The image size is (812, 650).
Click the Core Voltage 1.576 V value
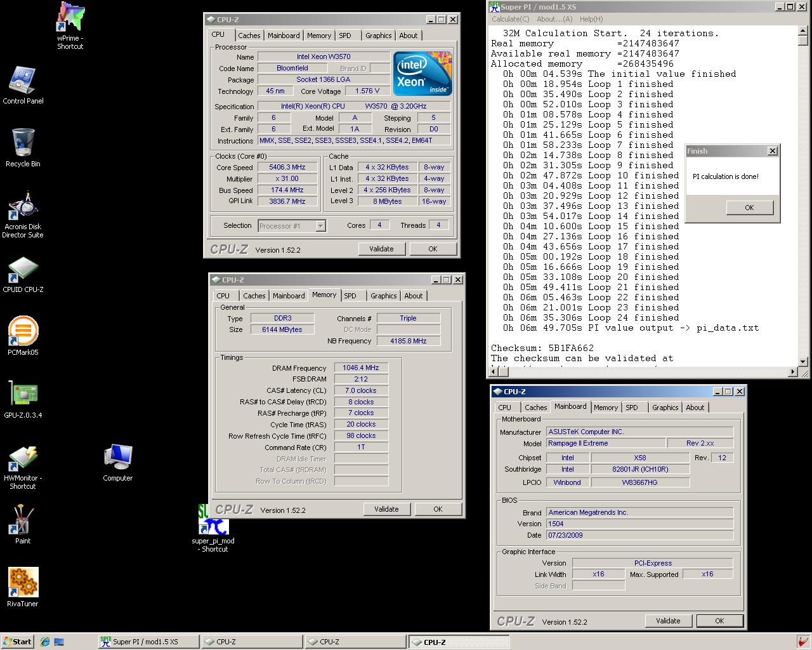pos(368,91)
